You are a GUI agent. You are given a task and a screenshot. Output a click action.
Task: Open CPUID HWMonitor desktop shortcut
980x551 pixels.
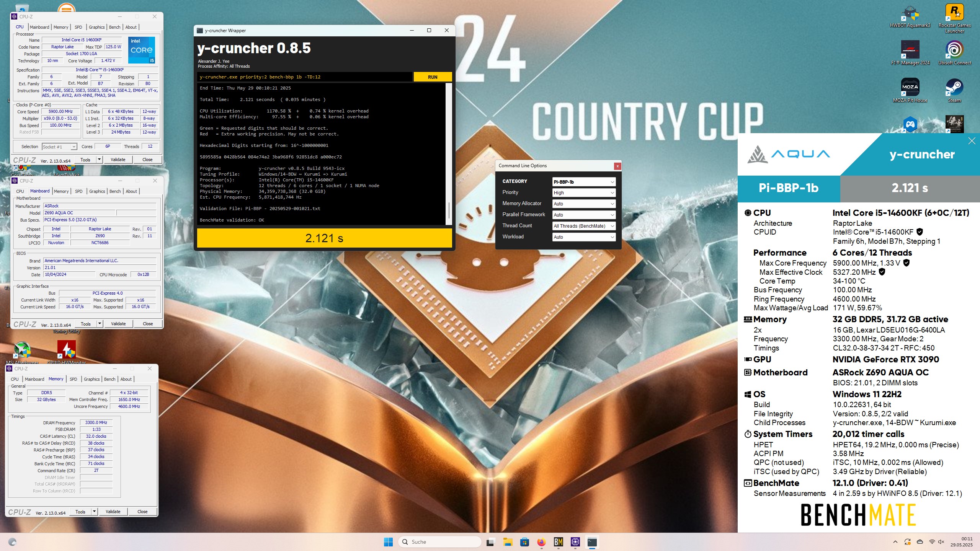67,353
